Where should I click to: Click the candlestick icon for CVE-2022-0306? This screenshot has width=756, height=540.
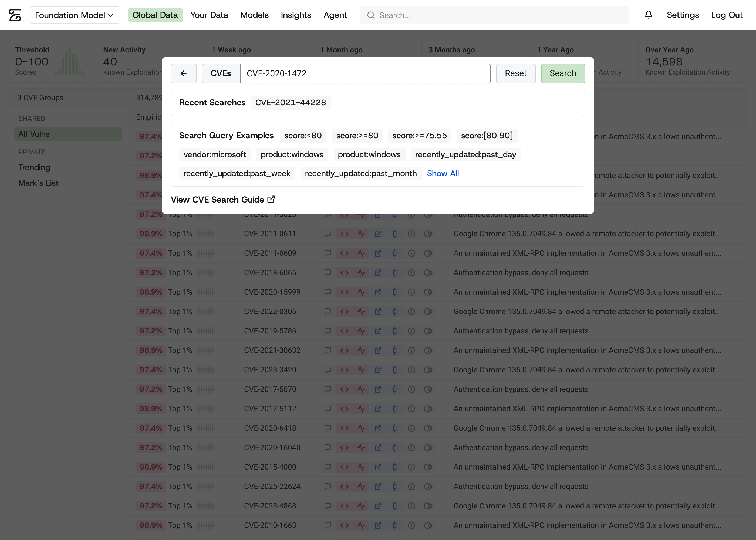(x=395, y=312)
